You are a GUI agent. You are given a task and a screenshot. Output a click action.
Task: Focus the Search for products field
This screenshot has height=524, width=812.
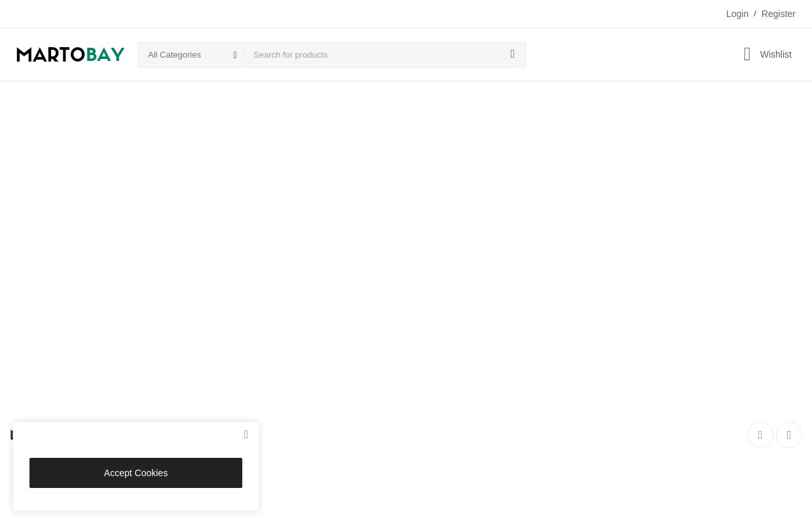tap(373, 54)
